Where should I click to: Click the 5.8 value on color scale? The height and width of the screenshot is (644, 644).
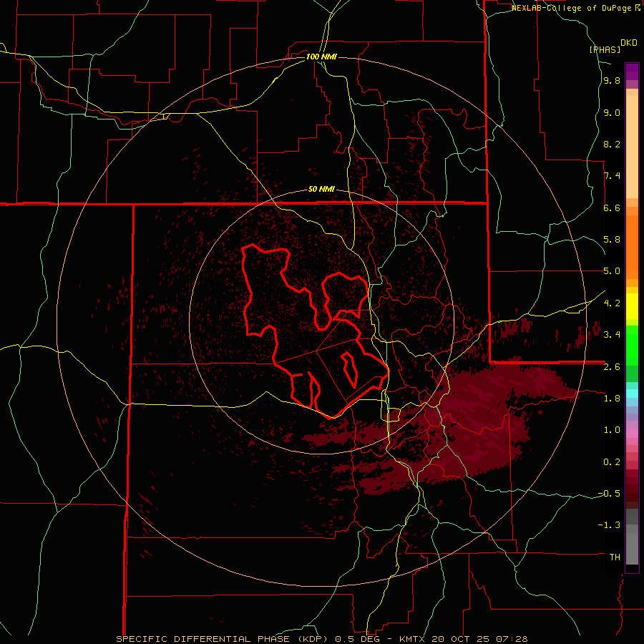612,240
